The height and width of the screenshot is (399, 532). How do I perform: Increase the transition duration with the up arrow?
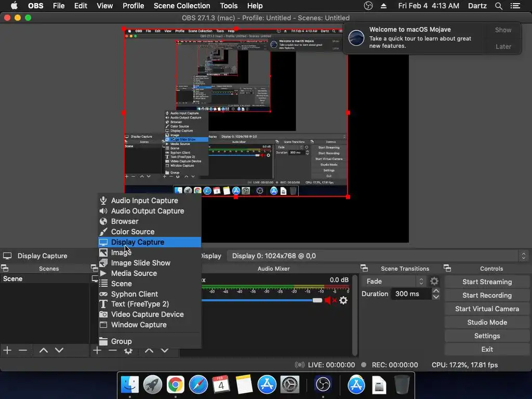click(436, 291)
